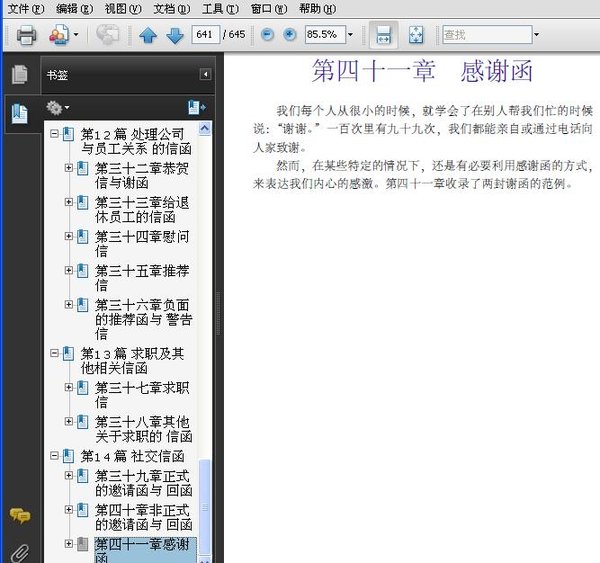The image size is (600, 563).
Task: Zoom out with the minus button
Action: point(267,35)
